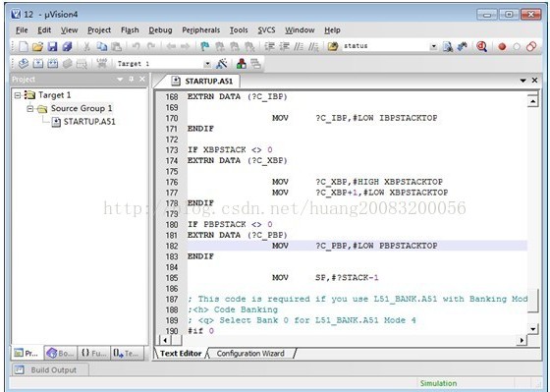Collapse the Source Group 1 node
The height and width of the screenshot is (392, 550).
30,108
